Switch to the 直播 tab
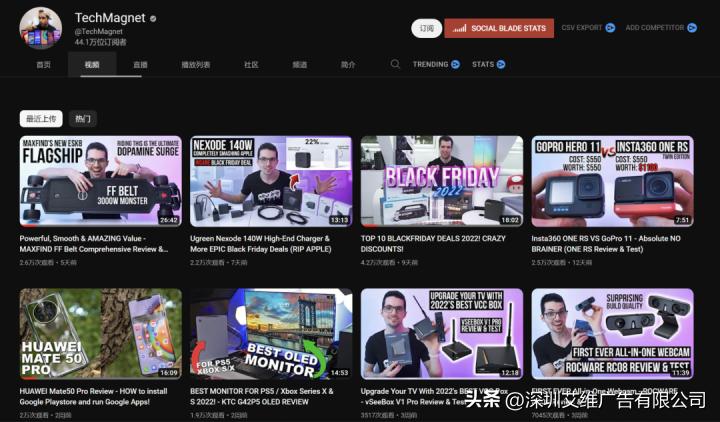This screenshot has width=720, height=422. (x=141, y=65)
